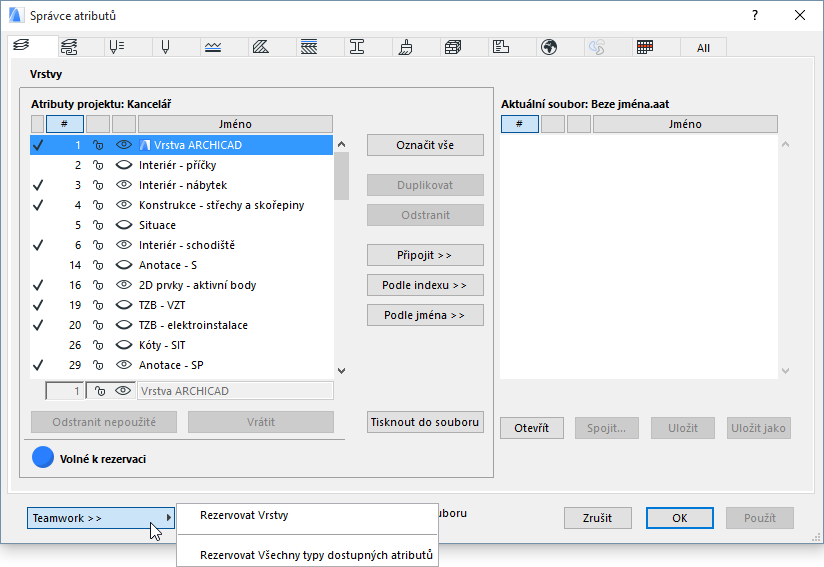
Task: Click the lock icon of Anotace - SP
Action: 98,365
